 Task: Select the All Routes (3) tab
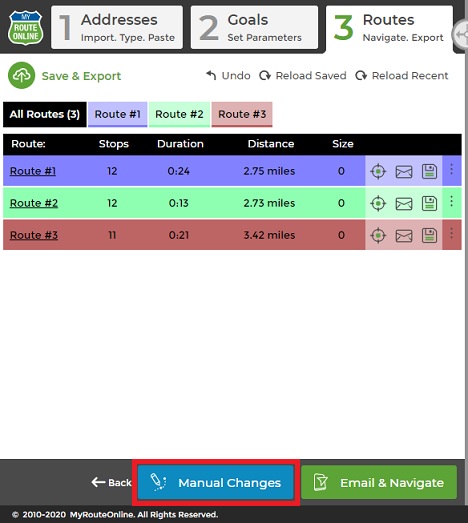(x=45, y=114)
